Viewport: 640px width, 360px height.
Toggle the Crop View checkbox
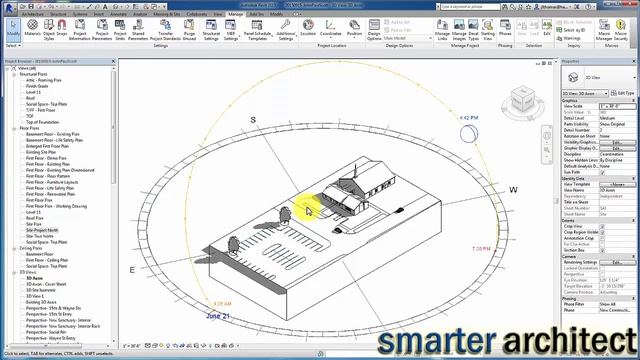(602, 226)
